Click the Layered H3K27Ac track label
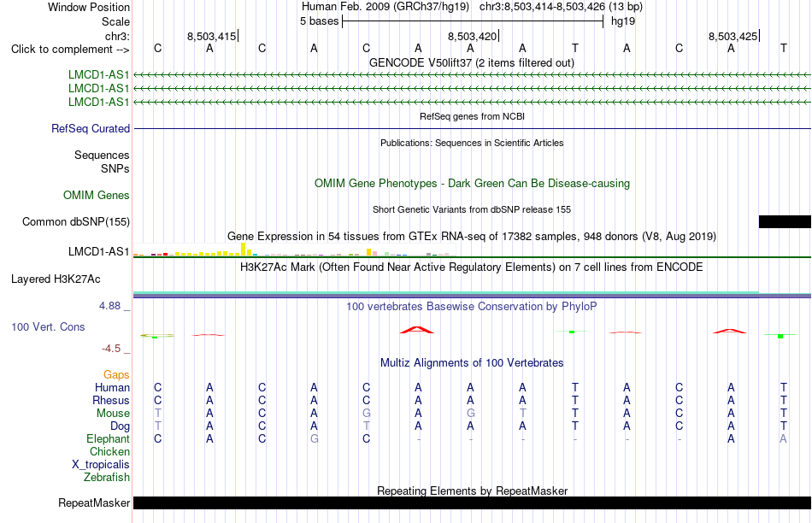812x523 pixels. click(x=56, y=279)
